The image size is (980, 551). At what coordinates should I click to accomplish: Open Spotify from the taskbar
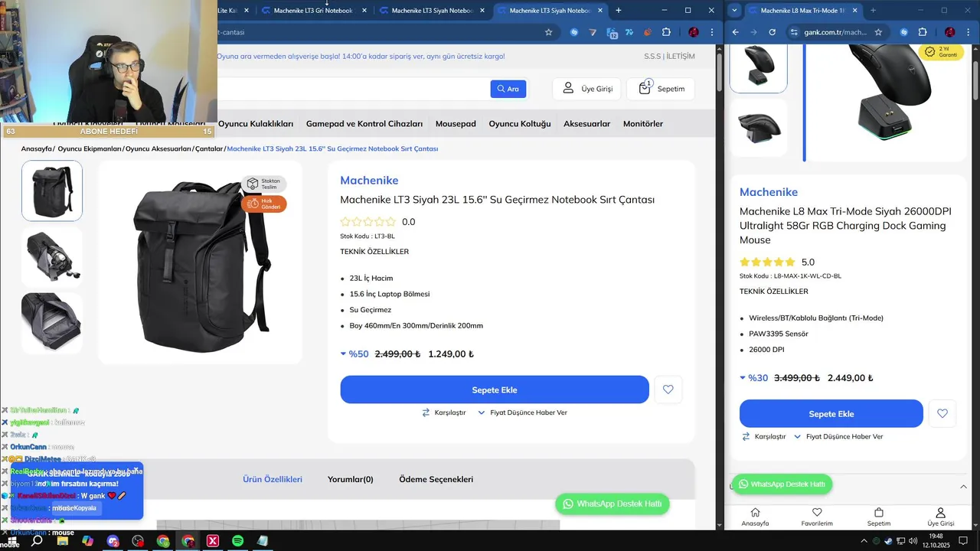click(238, 541)
